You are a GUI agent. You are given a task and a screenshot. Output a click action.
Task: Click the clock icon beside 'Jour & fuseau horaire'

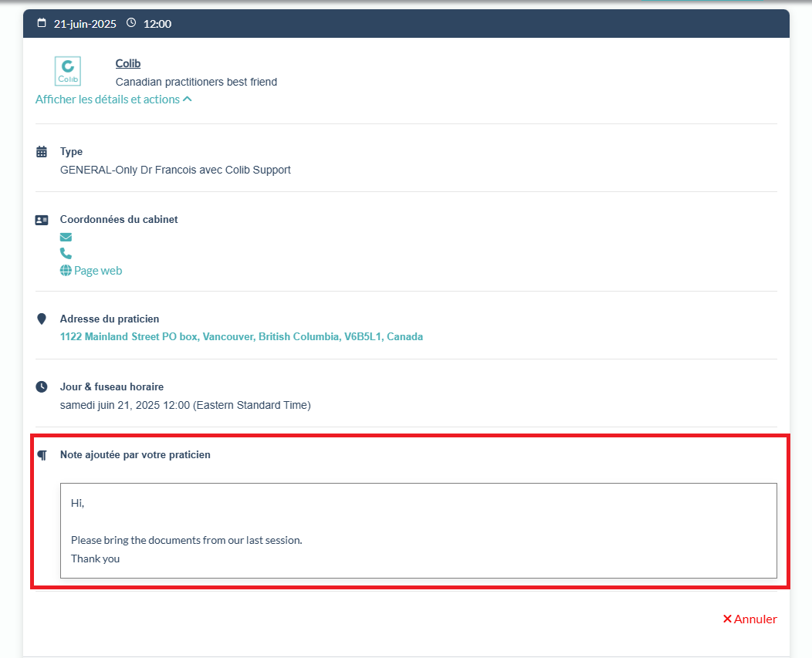pyautogui.click(x=42, y=386)
